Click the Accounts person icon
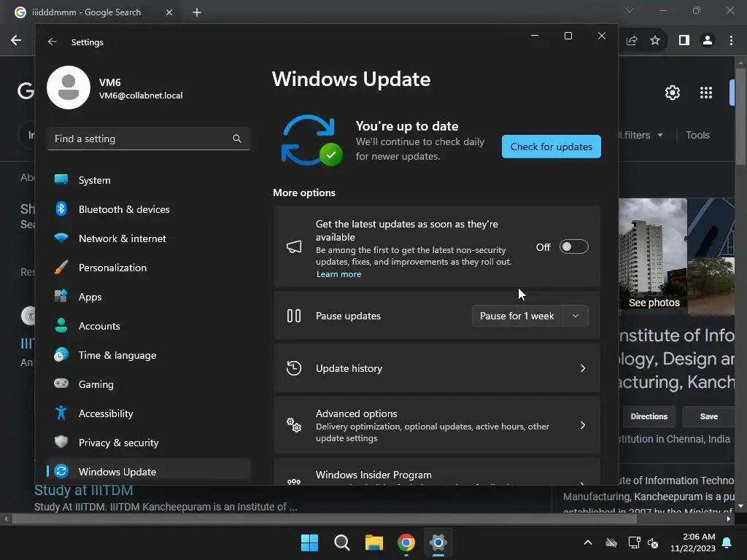747x560 pixels. [x=61, y=325]
